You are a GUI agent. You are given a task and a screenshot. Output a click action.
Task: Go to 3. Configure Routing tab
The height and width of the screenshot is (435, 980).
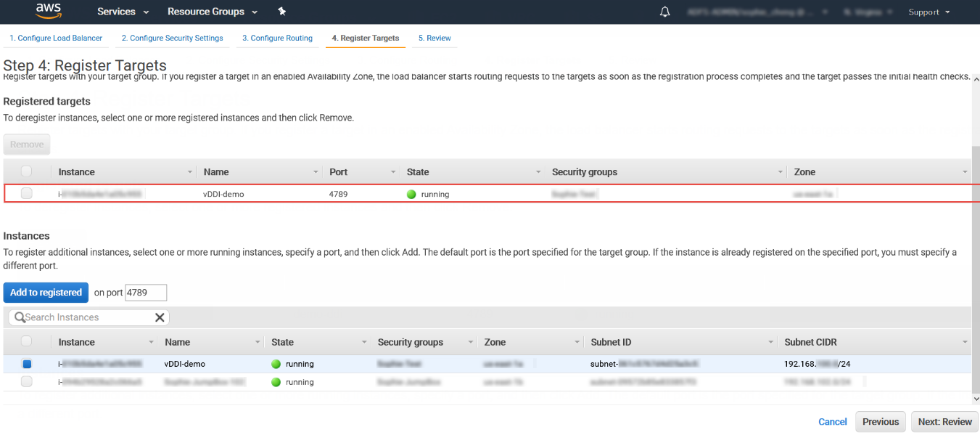click(x=277, y=38)
